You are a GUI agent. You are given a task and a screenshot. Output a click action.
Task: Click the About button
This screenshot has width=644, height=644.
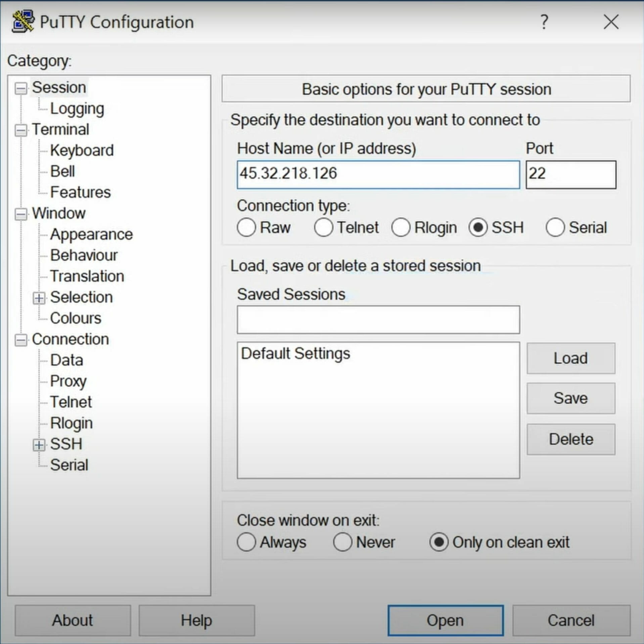tap(73, 620)
